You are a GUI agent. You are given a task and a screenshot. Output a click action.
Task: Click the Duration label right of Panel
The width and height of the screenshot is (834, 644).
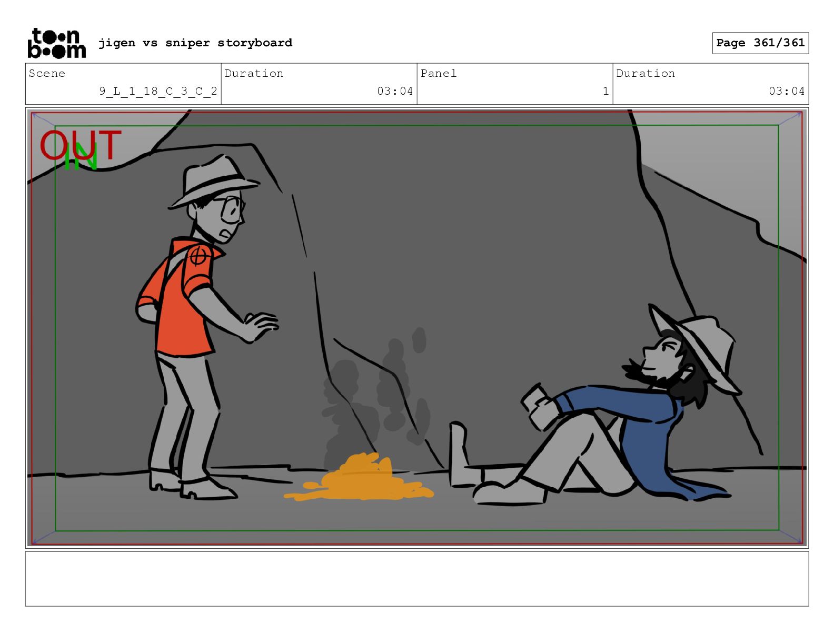click(646, 73)
